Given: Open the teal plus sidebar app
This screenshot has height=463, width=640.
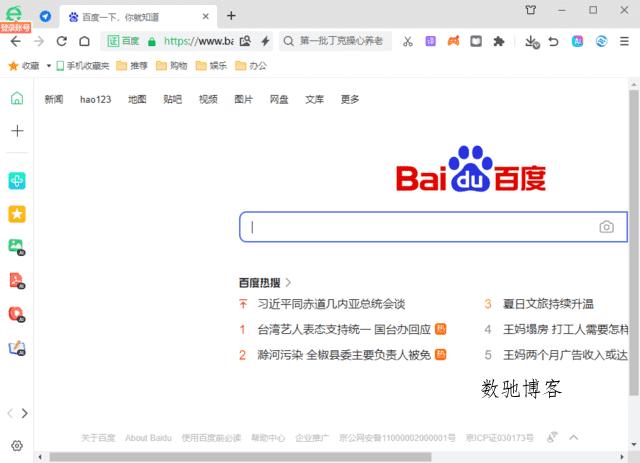Looking at the screenshot, I should [17, 180].
